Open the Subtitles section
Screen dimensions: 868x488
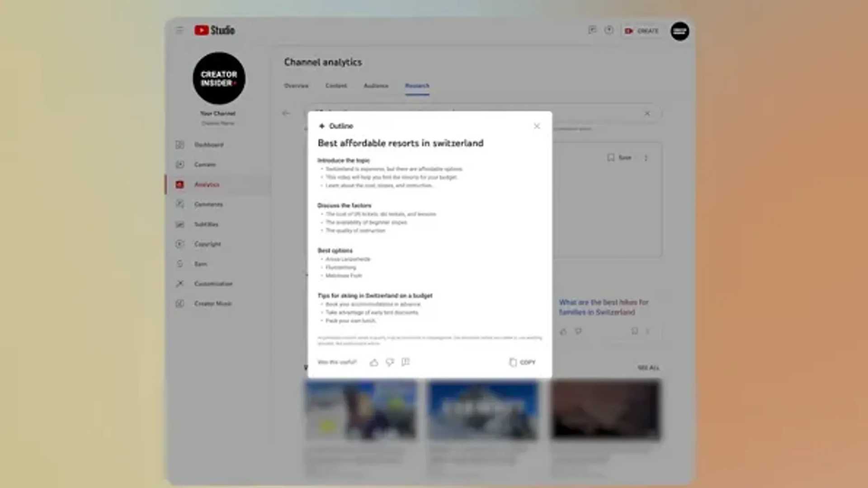click(x=207, y=224)
